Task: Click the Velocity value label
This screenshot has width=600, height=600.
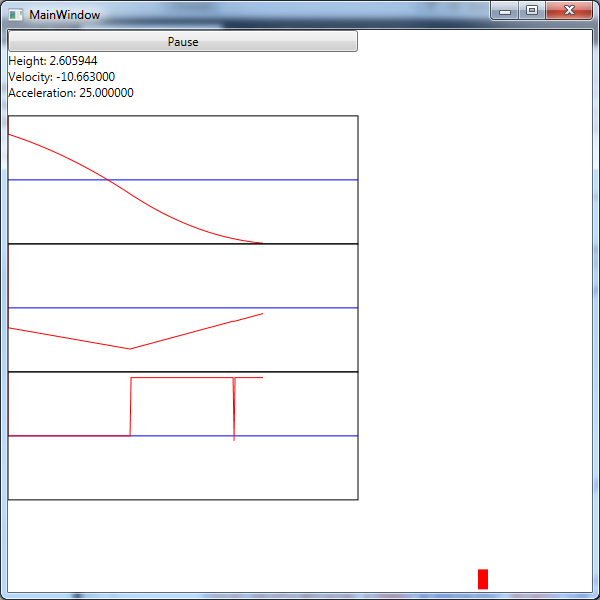Action: coord(61,77)
